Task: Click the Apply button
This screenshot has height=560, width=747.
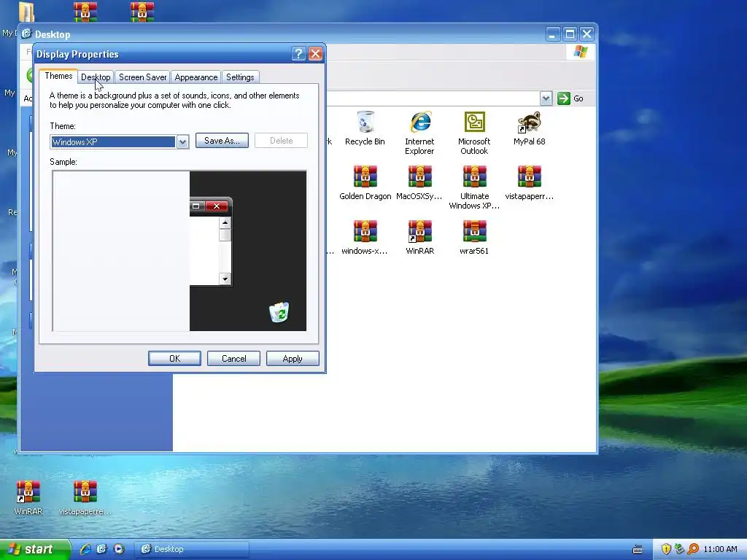Action: point(293,359)
